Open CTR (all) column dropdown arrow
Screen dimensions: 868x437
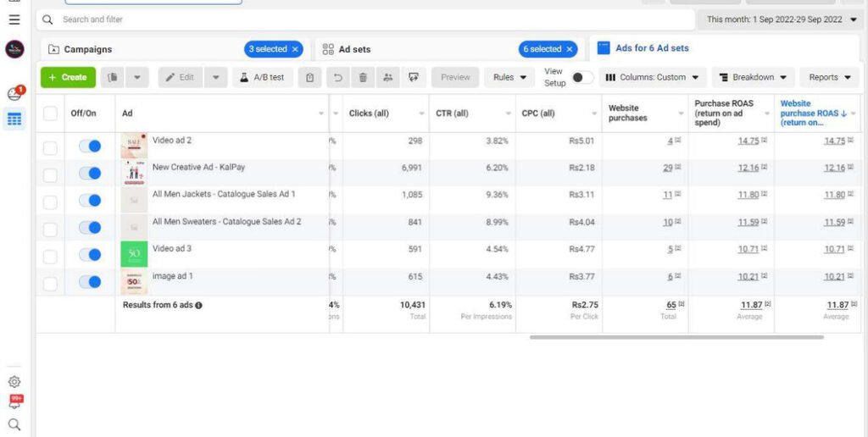coord(508,113)
